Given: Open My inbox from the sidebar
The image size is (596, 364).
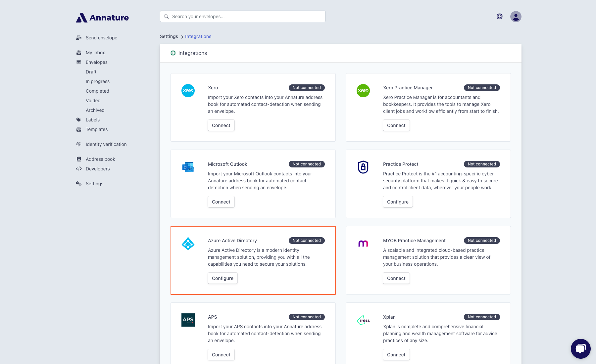Looking at the screenshot, I should [95, 52].
